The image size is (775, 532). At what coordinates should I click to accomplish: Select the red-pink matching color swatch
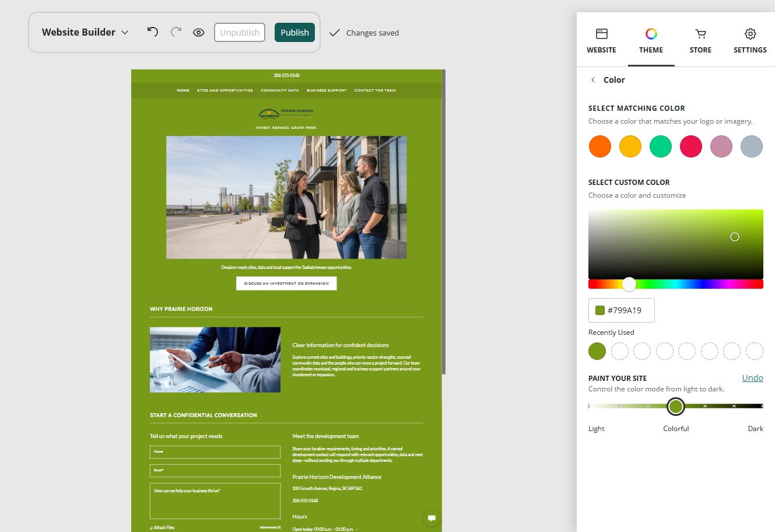point(690,146)
